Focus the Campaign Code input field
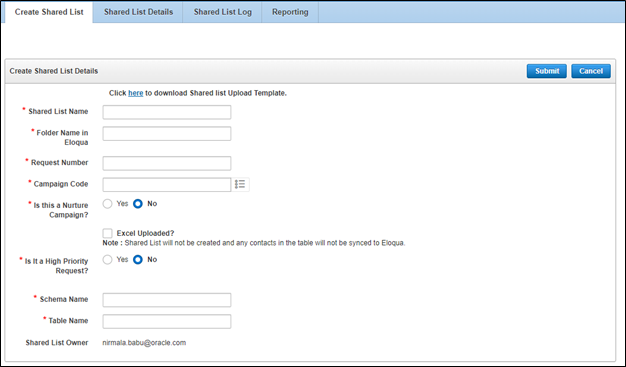This screenshot has height=367, width=626. (167, 184)
